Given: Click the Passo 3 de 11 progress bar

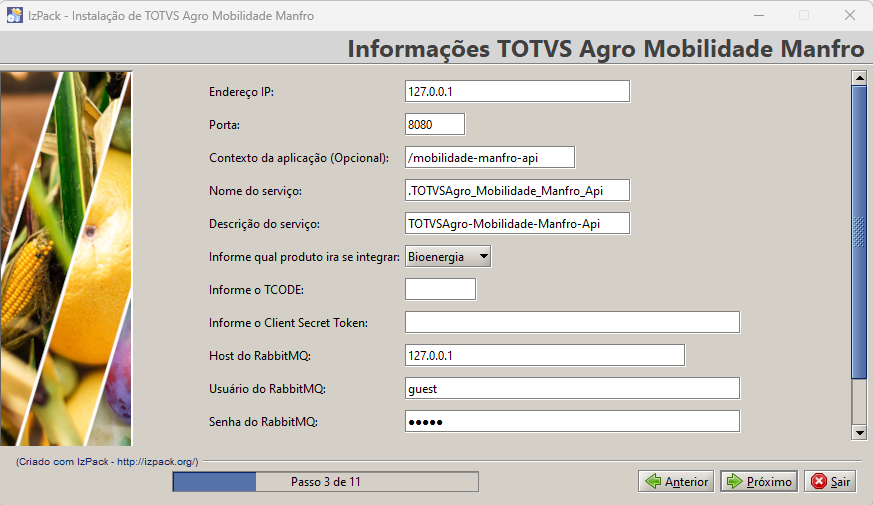Looking at the screenshot, I should 325,482.
